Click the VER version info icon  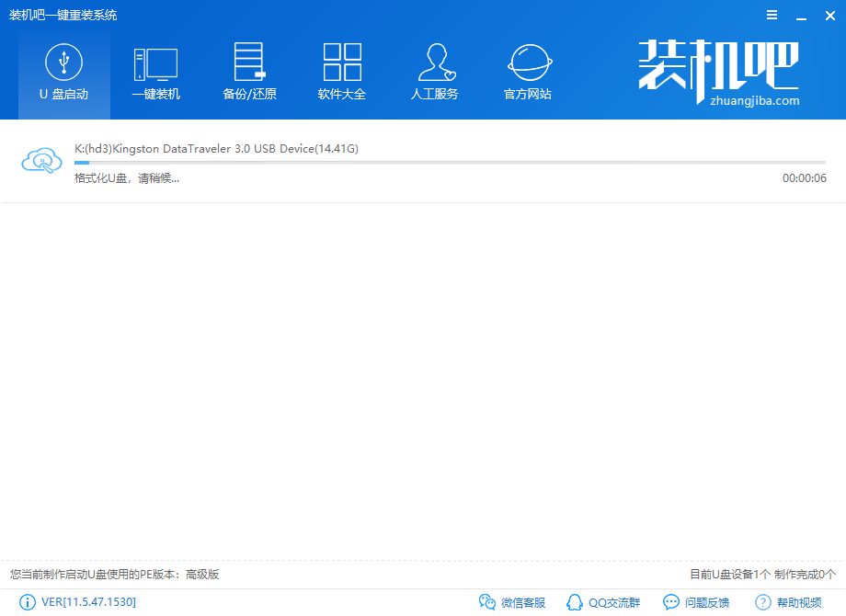click(x=28, y=602)
